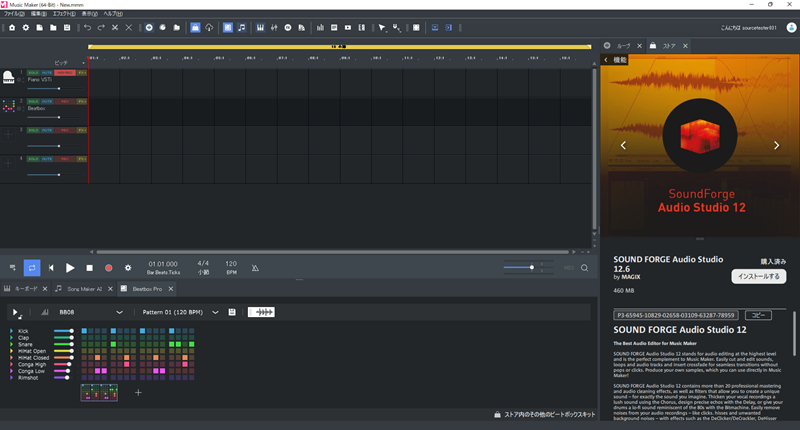Open Song Maker music note toolbar icon
The image size is (800, 430).
(242, 28)
